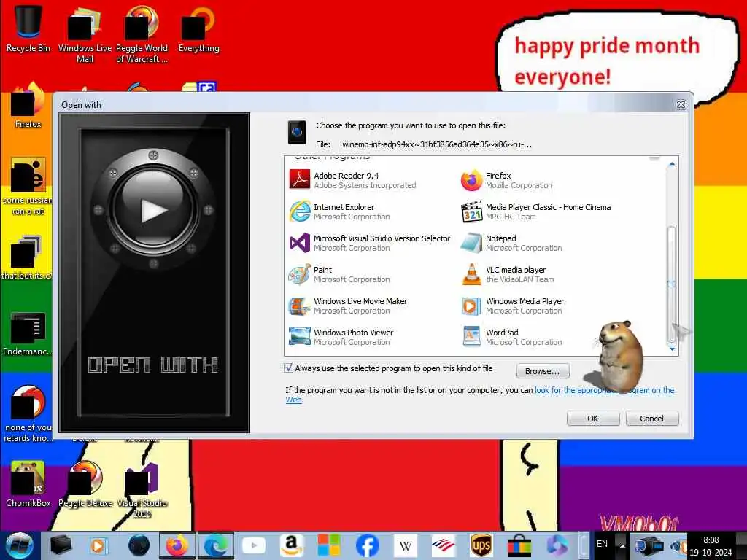747x560 pixels.
Task: Select Peggle Deluxe desktop shortcut
Action: [85, 484]
